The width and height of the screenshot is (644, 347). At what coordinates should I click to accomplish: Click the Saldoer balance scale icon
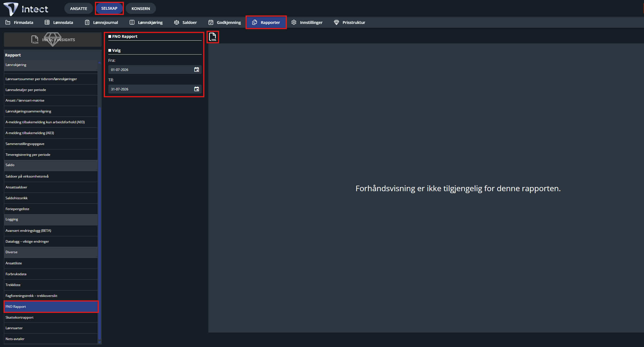coord(177,22)
